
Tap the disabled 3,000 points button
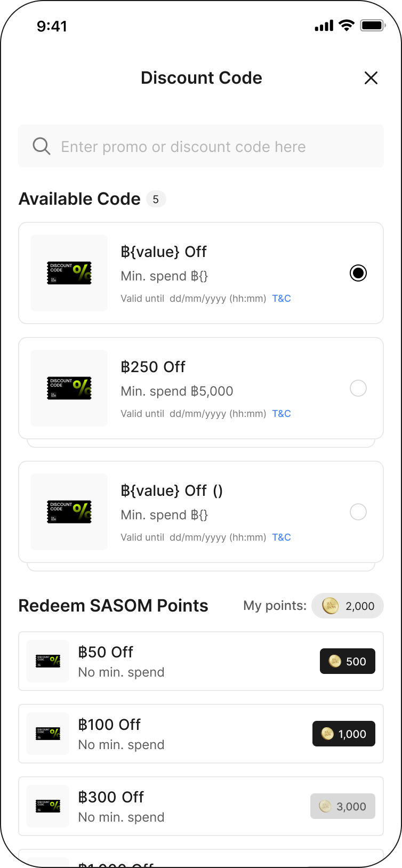[343, 806]
